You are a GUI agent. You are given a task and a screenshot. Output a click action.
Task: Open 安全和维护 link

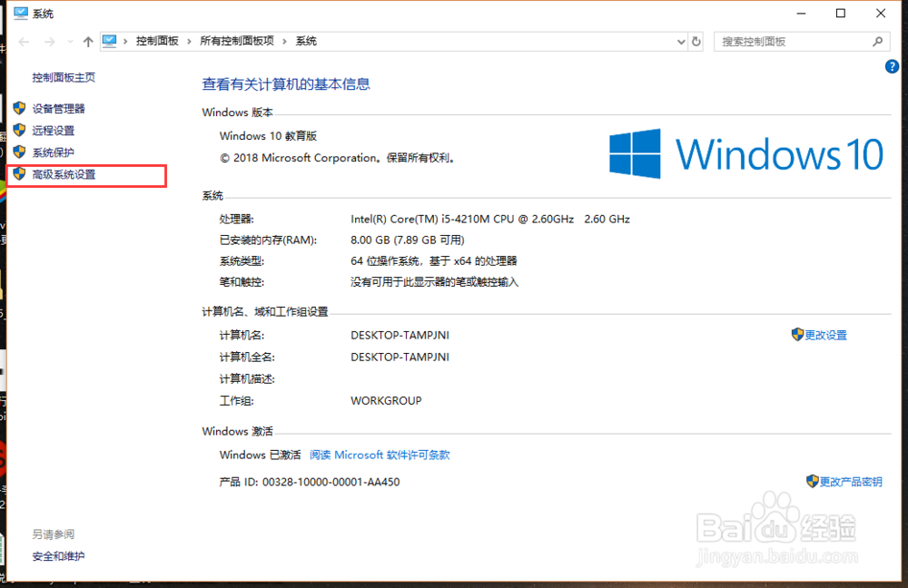point(58,556)
